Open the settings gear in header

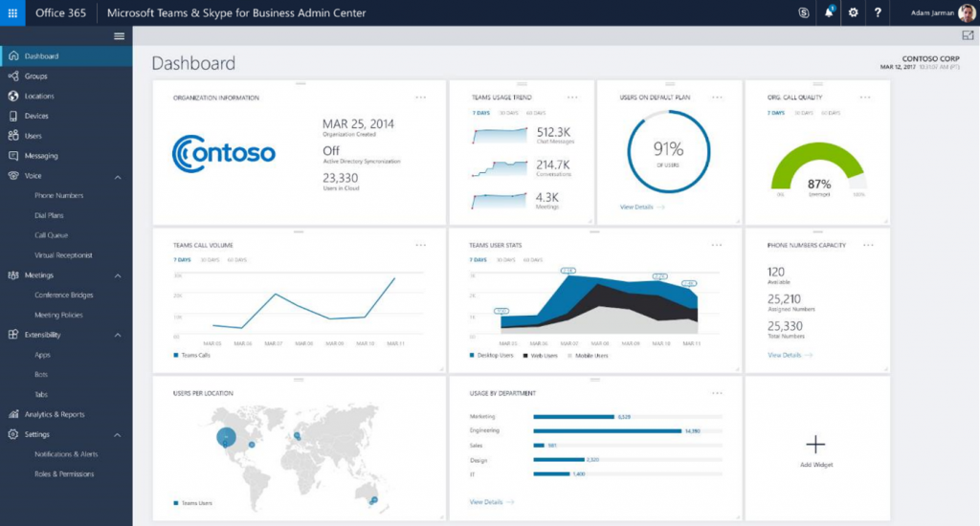(853, 12)
